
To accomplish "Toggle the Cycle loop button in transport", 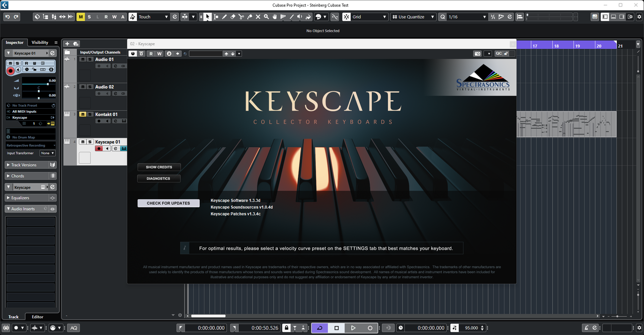I will pyautogui.click(x=319, y=328).
